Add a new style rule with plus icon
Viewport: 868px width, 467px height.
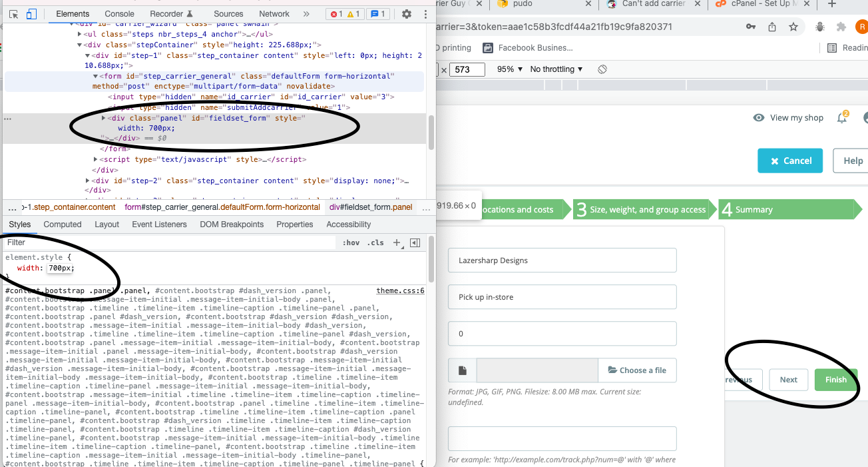[x=397, y=243]
